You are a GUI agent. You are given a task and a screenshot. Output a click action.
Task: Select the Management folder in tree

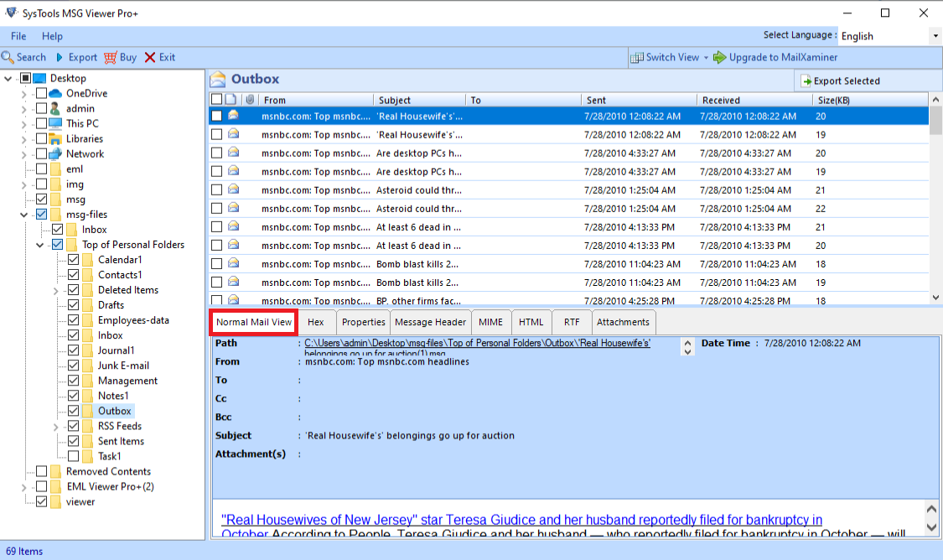point(127,381)
